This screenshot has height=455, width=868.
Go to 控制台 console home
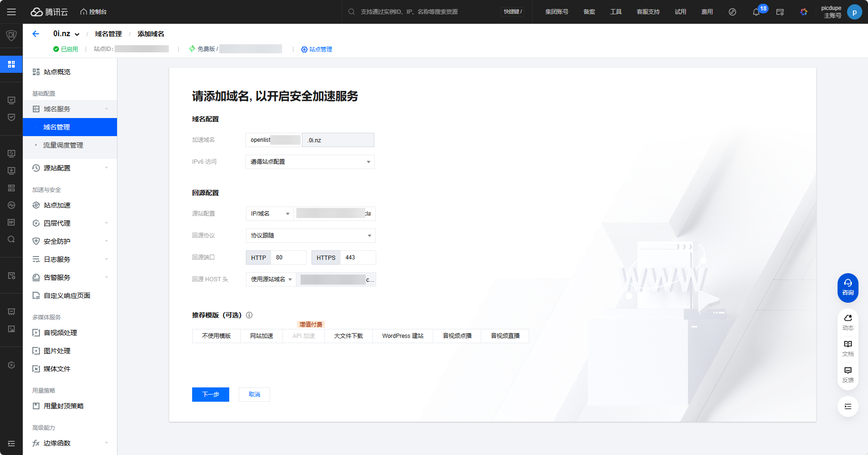pos(93,12)
